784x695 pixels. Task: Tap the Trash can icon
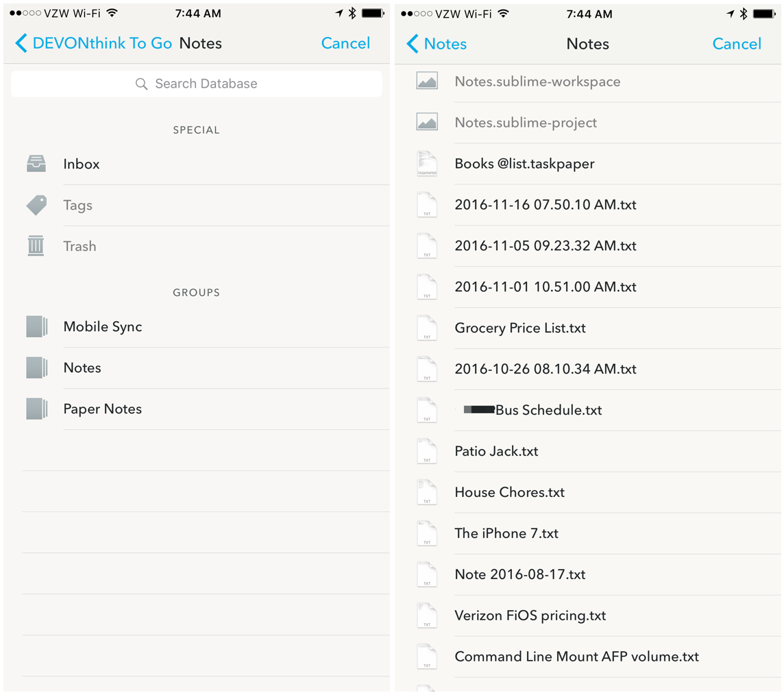coord(36,245)
